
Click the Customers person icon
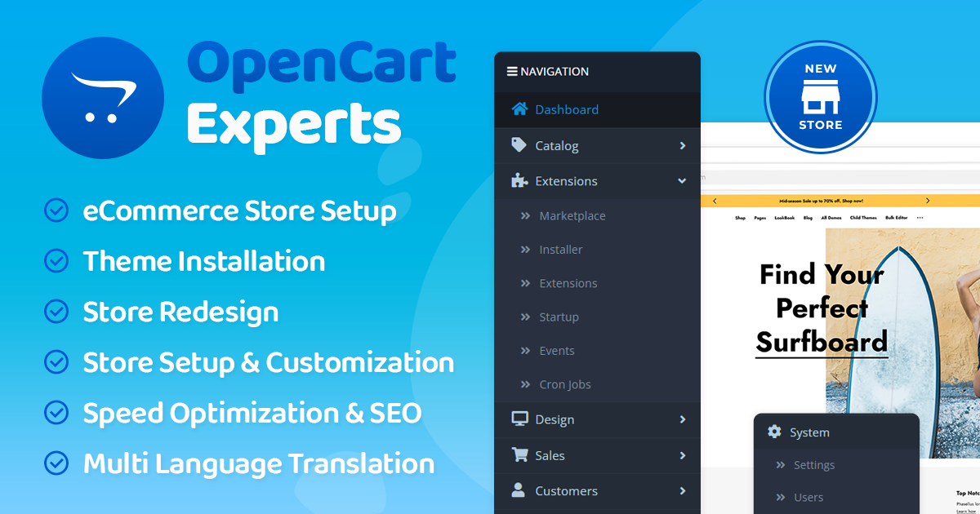[x=518, y=490]
